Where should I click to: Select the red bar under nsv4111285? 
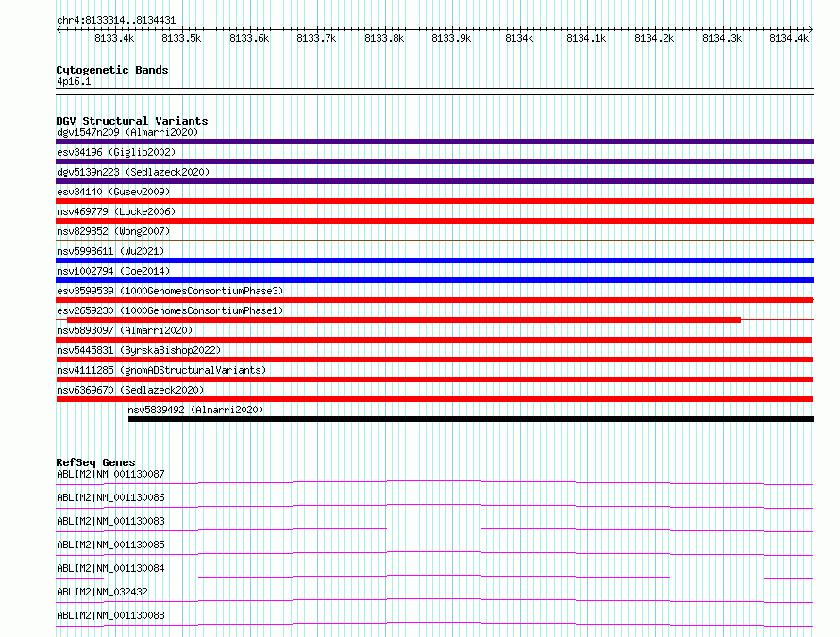434,379
